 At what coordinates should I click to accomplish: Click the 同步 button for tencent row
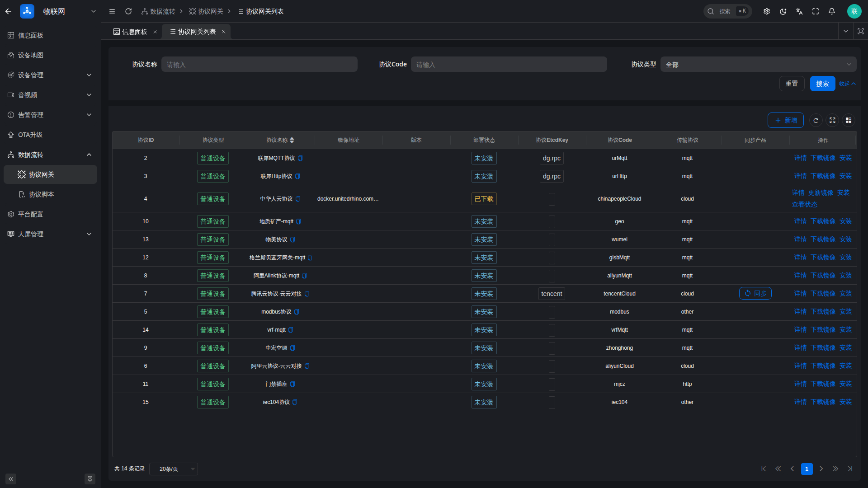coord(755,294)
